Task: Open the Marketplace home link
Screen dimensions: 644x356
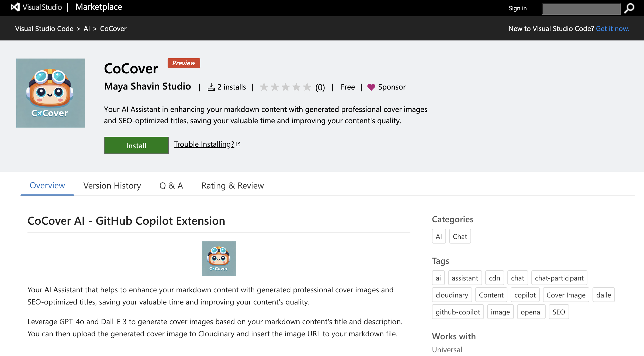Action: pos(99,7)
